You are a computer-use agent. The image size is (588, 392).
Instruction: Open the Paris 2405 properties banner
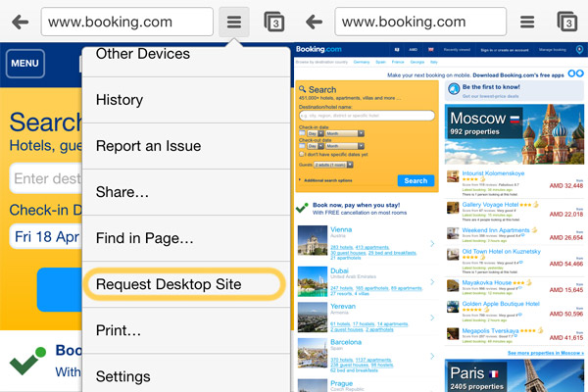pyautogui.click(x=514, y=375)
